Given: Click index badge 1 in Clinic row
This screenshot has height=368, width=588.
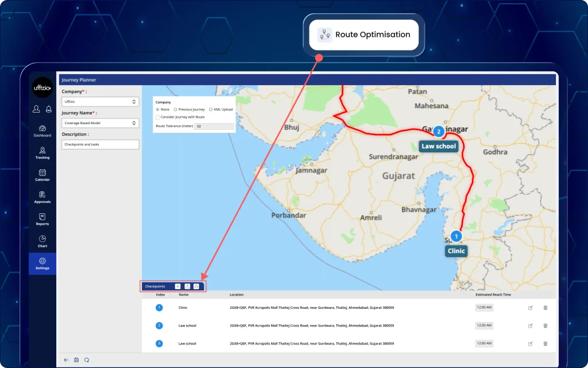Looking at the screenshot, I should [159, 308].
